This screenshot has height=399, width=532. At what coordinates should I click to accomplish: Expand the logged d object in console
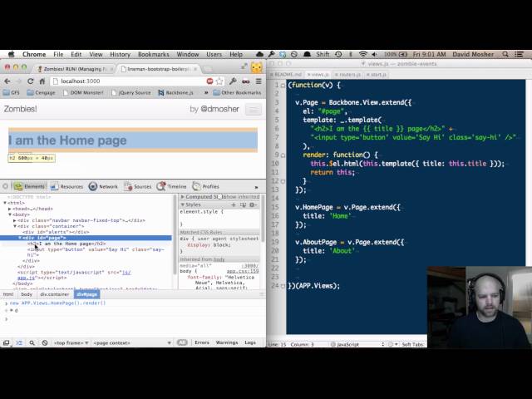11,310
